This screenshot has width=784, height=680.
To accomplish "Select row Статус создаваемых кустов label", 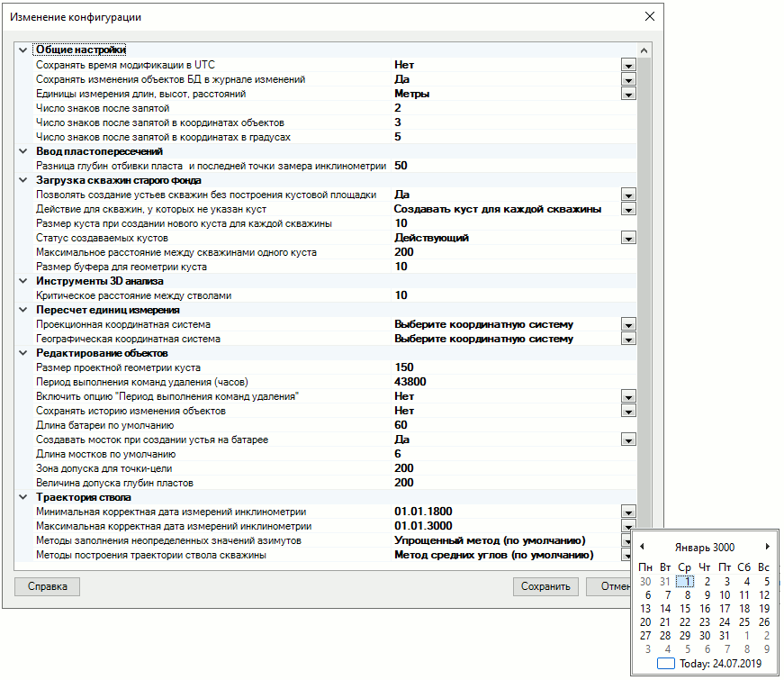I will 102,238.
